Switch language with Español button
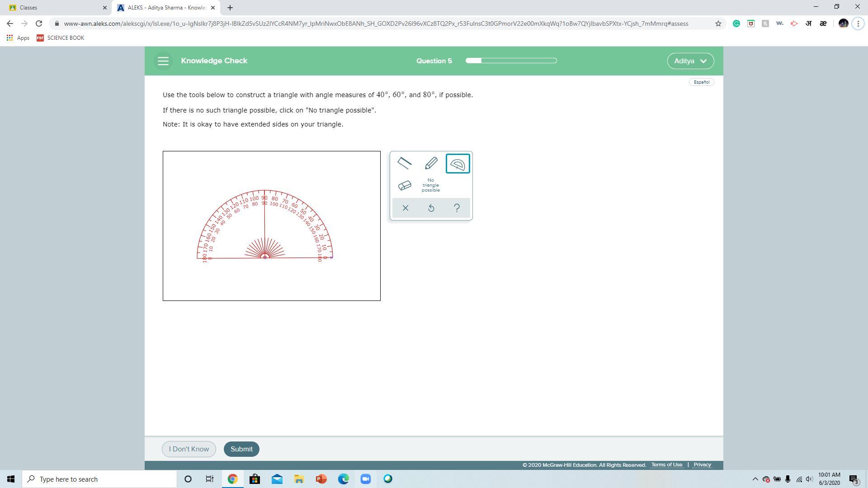The height and width of the screenshot is (488, 868). [x=701, y=82]
